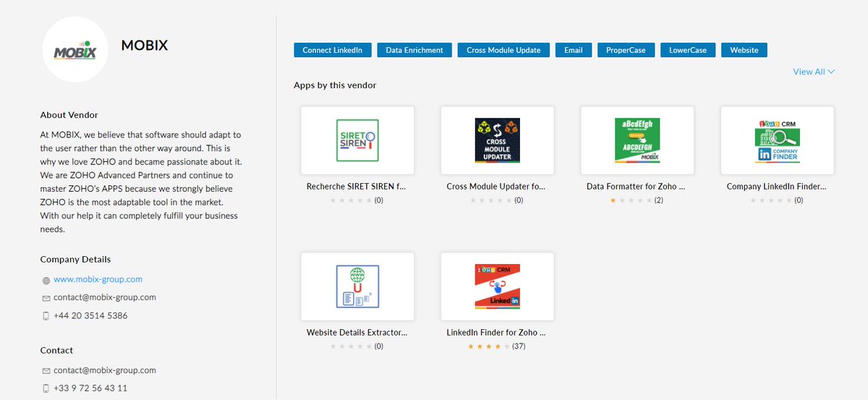
Task: Open Company LinkedIn Finder app title
Action: point(777,187)
